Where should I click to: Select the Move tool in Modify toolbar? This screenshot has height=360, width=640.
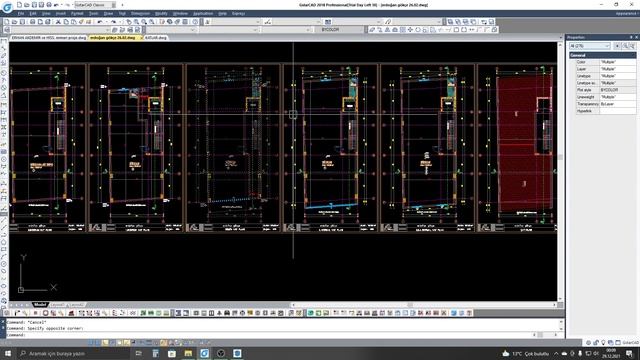[410, 30]
